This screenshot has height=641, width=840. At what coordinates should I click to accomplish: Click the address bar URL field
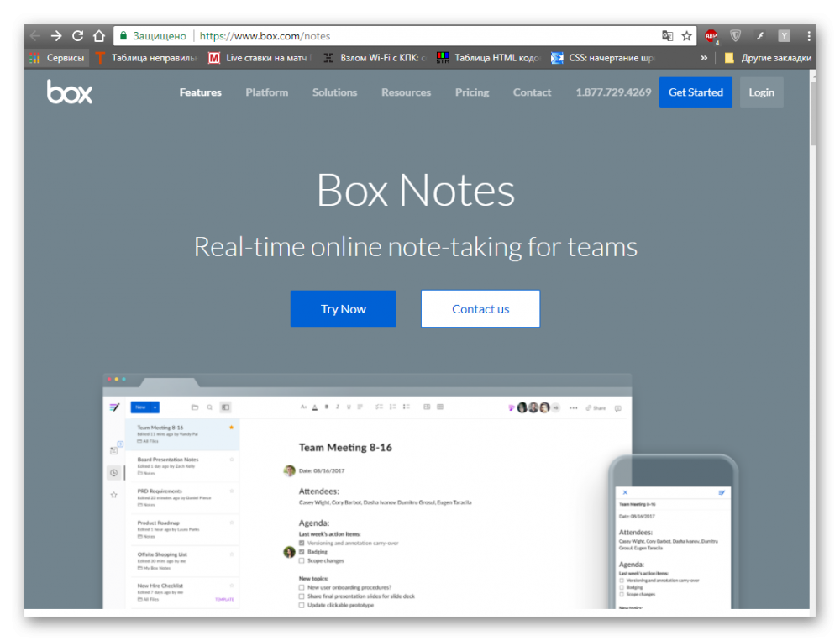[x=420, y=36]
